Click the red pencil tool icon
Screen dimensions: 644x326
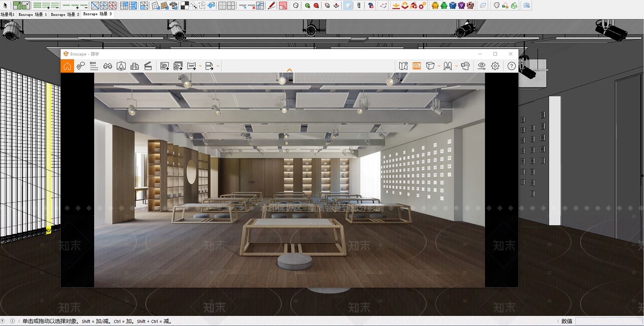pyautogui.click(x=272, y=5)
